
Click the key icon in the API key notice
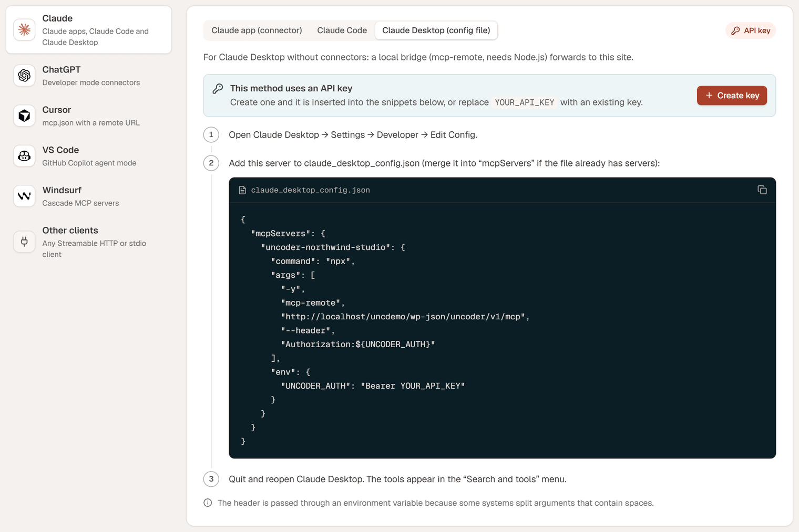coord(218,89)
